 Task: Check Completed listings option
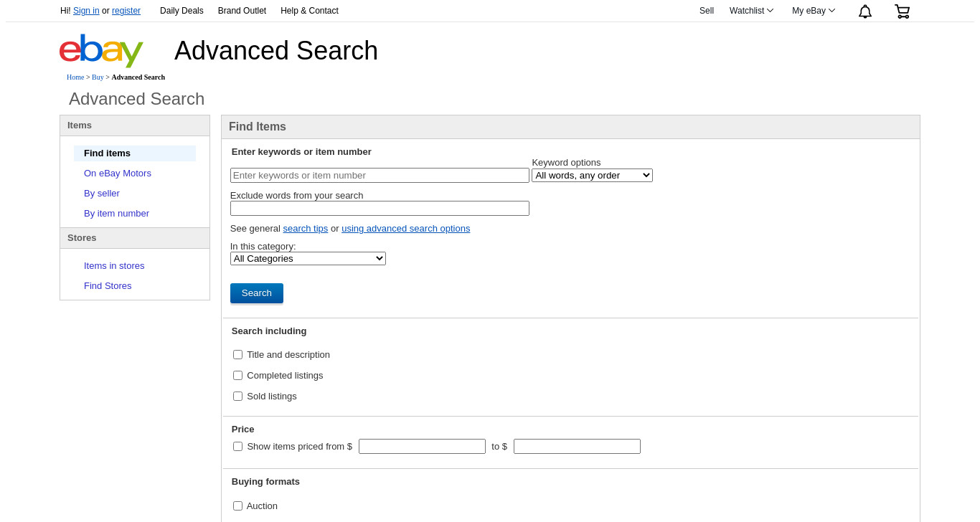237,375
